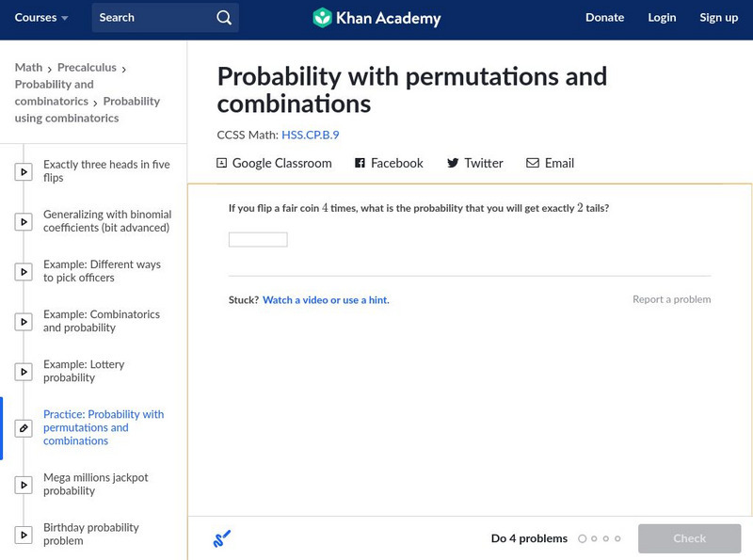Viewport: 753px width, 560px height.
Task: Click the Login menu item
Action: tap(662, 18)
